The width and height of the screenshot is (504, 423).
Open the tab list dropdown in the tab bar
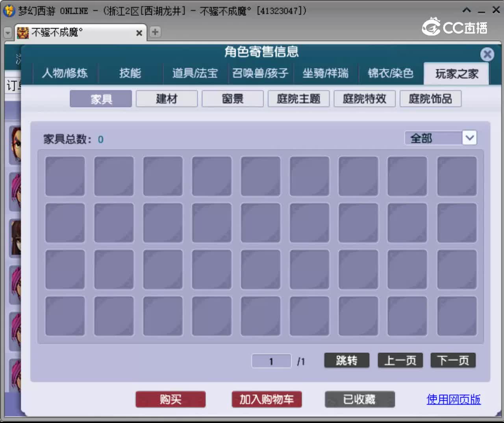point(7,33)
